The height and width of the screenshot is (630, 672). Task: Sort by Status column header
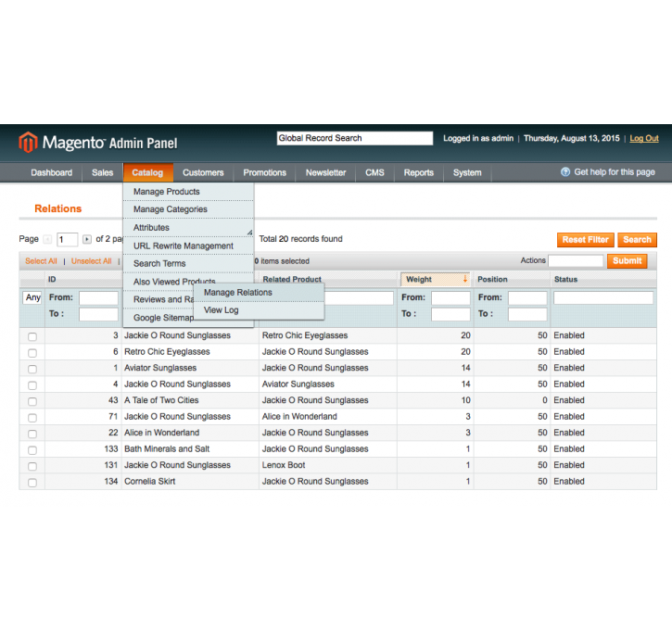(x=565, y=279)
